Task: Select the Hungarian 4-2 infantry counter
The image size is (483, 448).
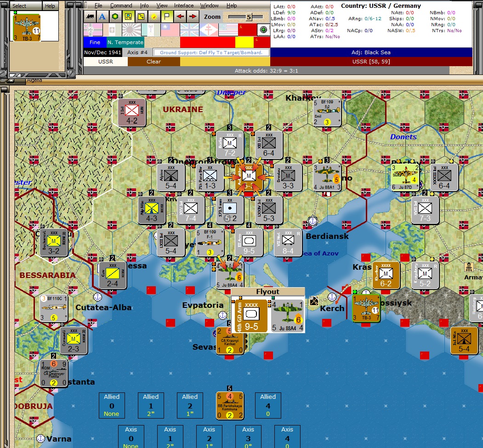Action: pos(132,113)
